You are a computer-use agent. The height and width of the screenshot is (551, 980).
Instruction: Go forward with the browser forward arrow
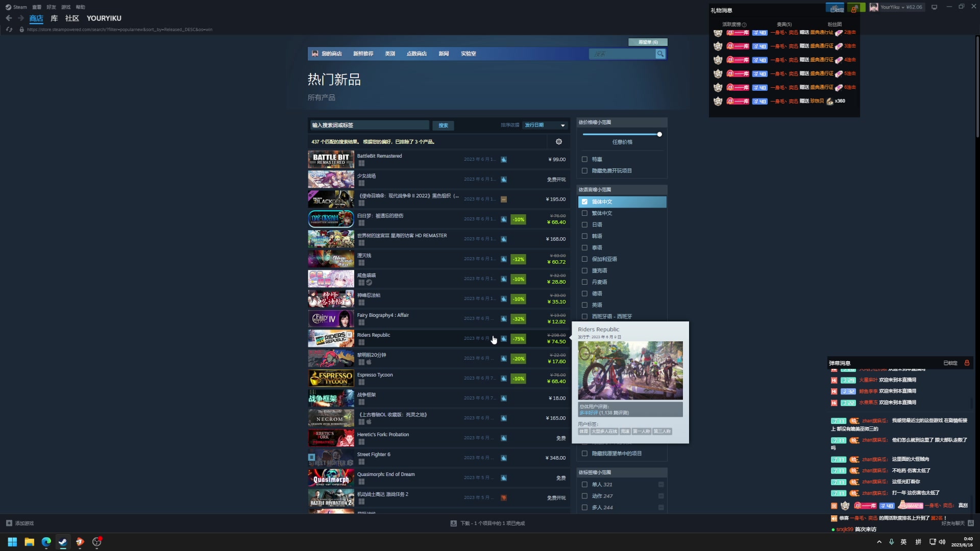pos(21,18)
